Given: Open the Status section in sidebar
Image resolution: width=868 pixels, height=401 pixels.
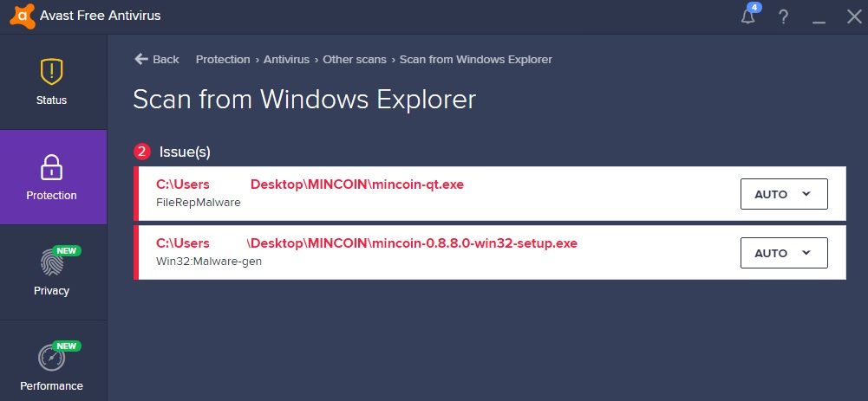Looking at the screenshot, I should [51, 82].
